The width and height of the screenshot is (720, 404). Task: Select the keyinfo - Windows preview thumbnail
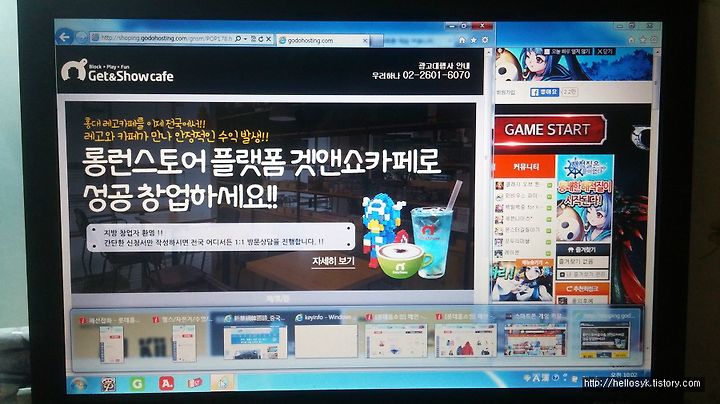point(325,340)
